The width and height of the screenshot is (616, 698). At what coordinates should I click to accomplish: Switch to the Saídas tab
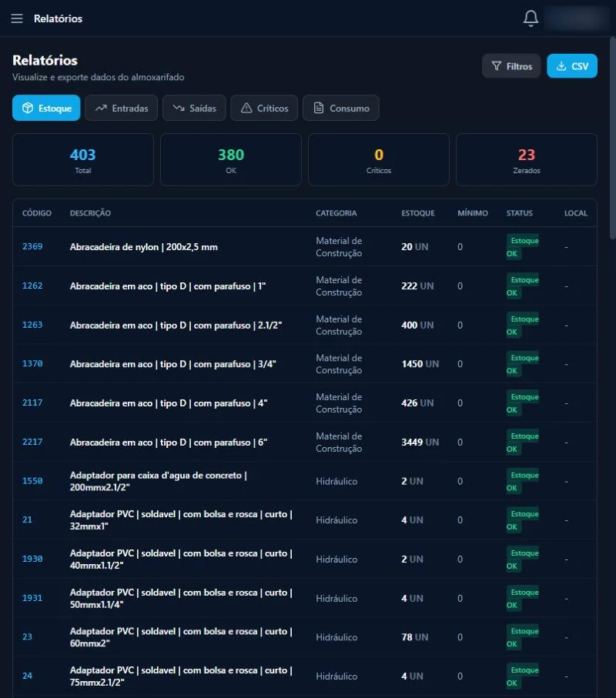point(194,108)
